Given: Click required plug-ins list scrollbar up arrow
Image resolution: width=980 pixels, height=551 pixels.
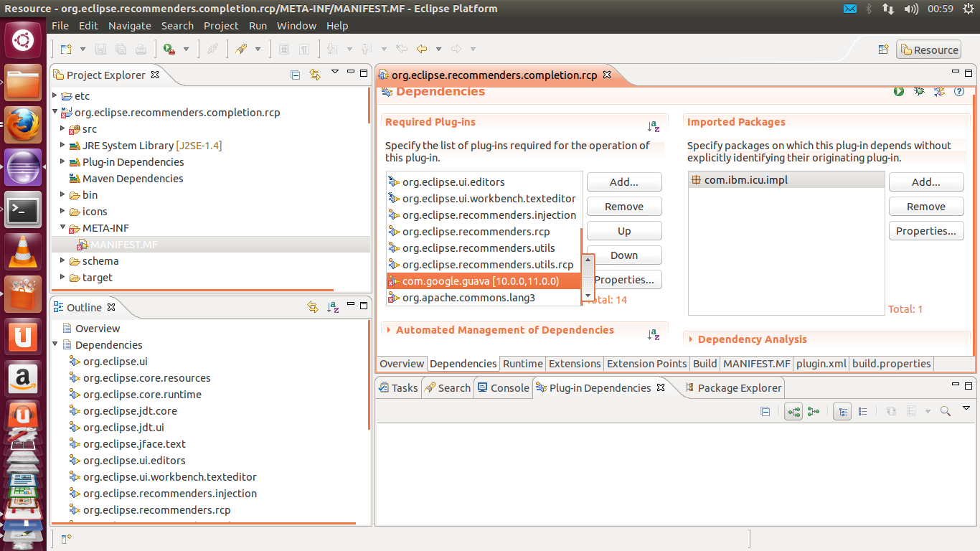Looking at the screenshot, I should 588,260.
